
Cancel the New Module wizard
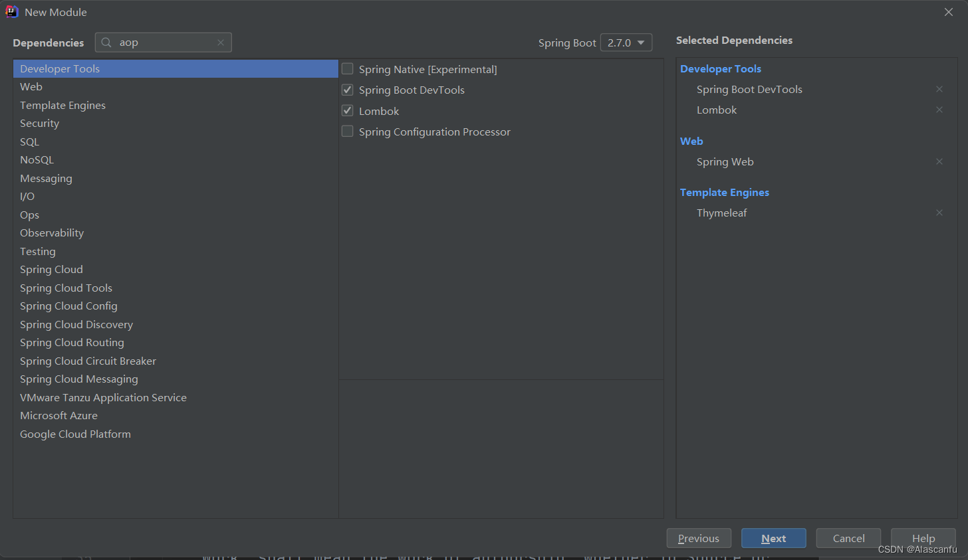pyautogui.click(x=849, y=538)
